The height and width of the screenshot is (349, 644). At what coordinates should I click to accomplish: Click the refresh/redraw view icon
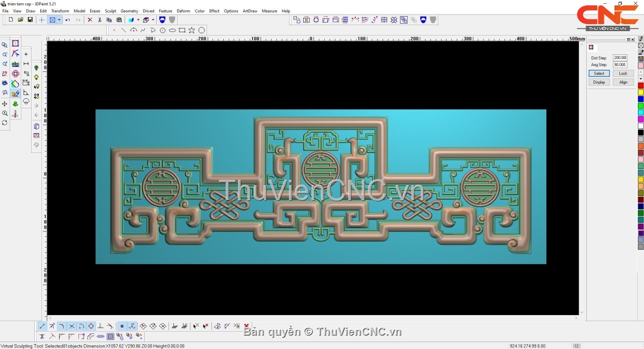tap(5, 122)
